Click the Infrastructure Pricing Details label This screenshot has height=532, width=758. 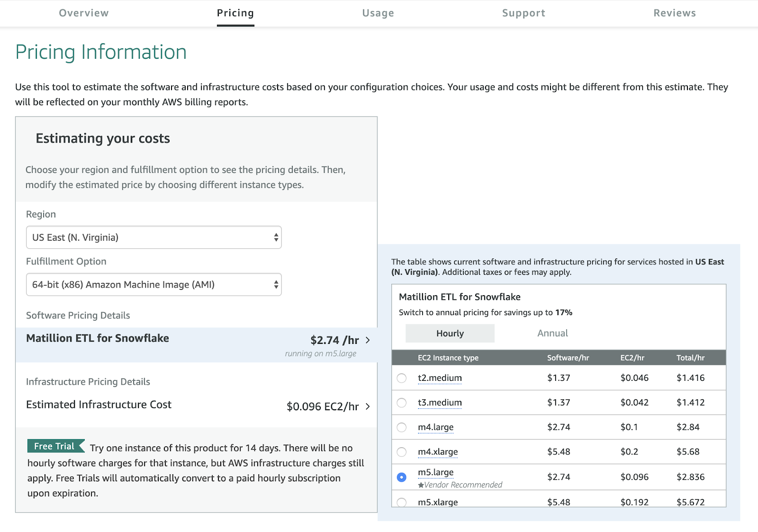[x=88, y=382]
